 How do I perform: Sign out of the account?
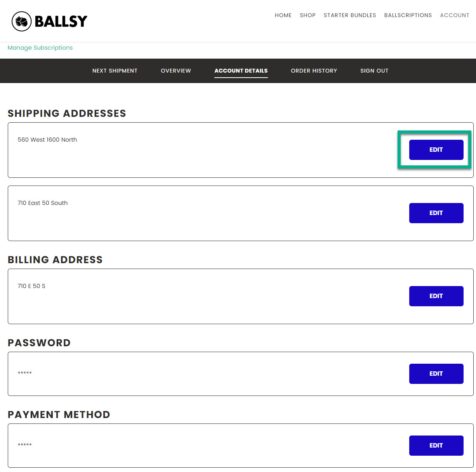pyautogui.click(x=374, y=71)
